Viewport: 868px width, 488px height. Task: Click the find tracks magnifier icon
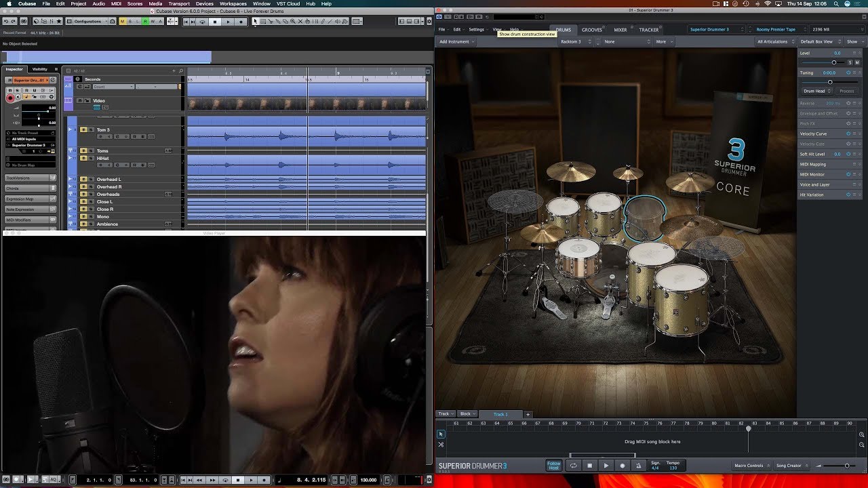181,70
